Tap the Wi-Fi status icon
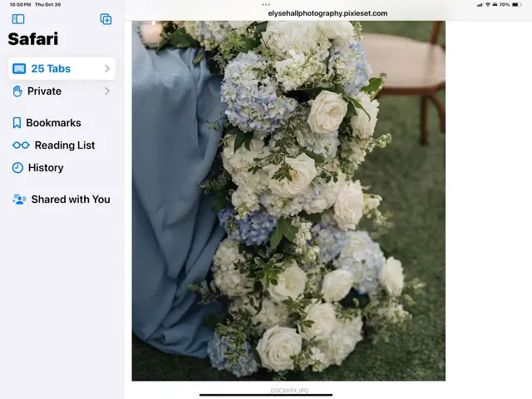This screenshot has height=399, width=532. pyautogui.click(x=488, y=5)
